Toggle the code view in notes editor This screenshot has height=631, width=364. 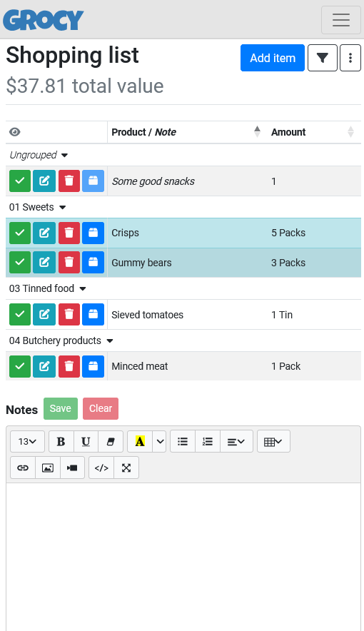(x=101, y=468)
